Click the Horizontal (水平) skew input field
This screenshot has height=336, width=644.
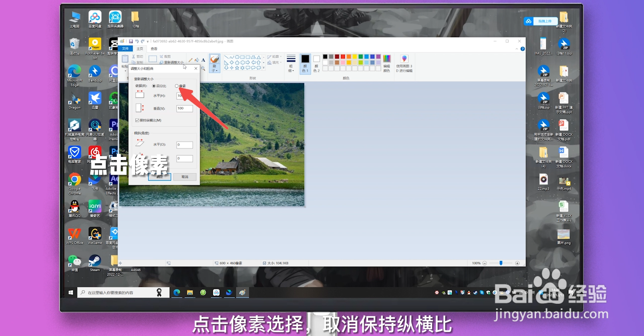click(184, 145)
